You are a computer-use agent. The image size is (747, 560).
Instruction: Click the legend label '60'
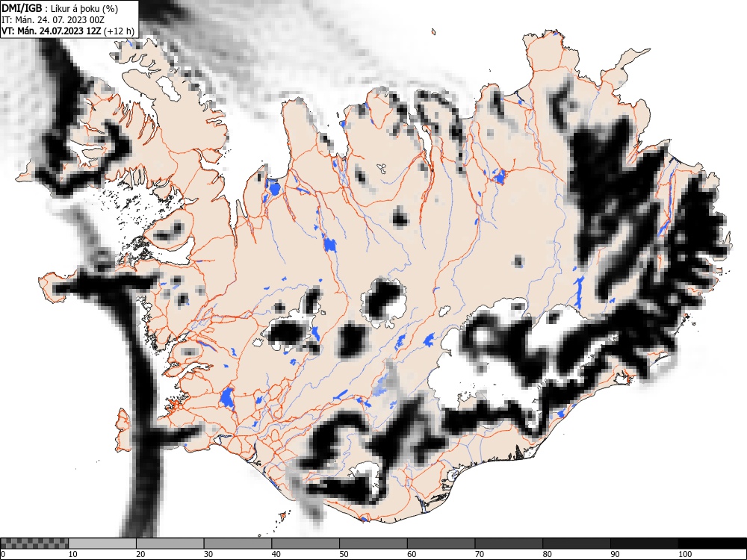click(x=412, y=554)
